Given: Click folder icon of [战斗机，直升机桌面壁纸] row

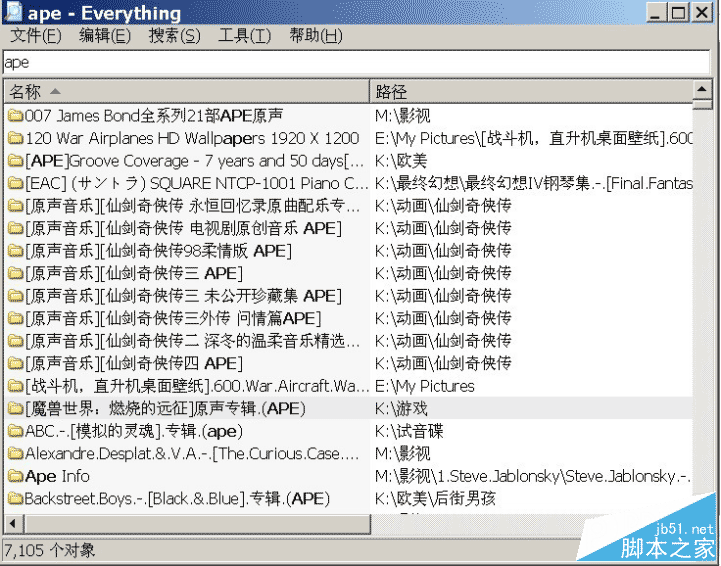Looking at the screenshot, I should pos(16,386).
